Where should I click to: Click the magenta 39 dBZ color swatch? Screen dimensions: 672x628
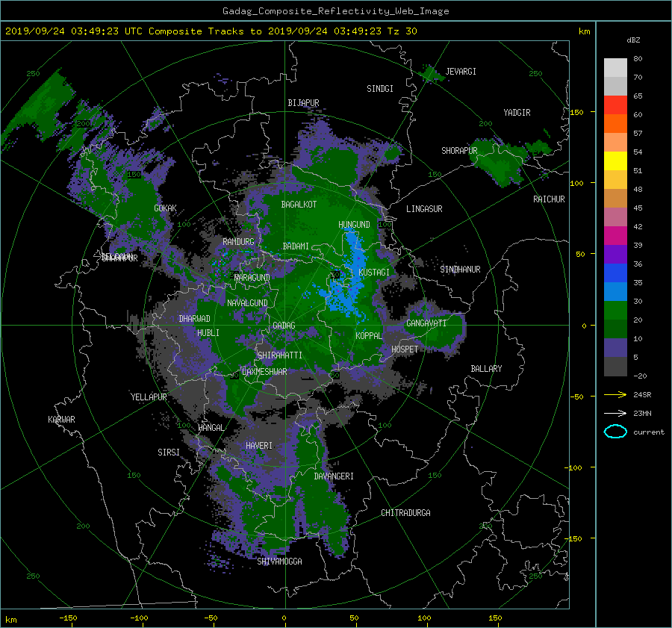(615, 236)
